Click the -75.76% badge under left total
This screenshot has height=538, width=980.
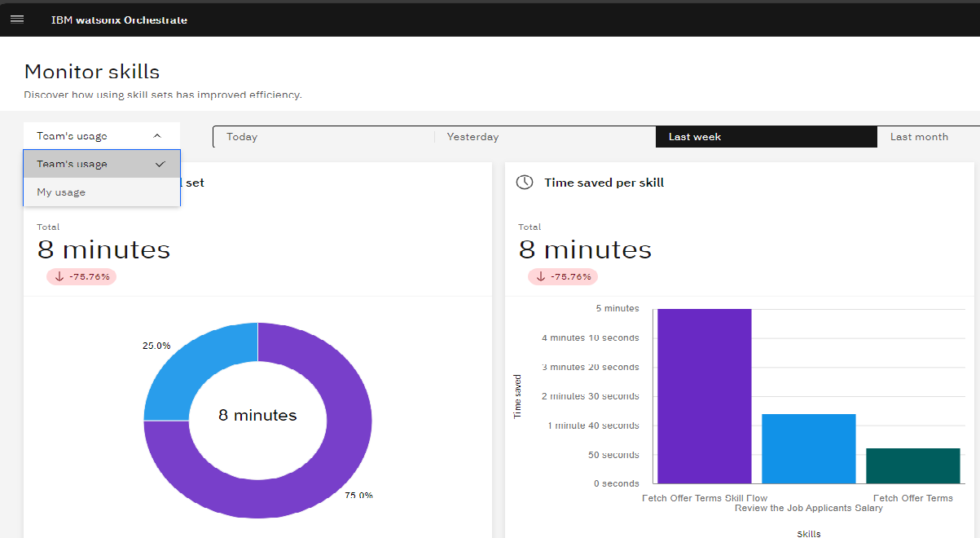[81, 276]
